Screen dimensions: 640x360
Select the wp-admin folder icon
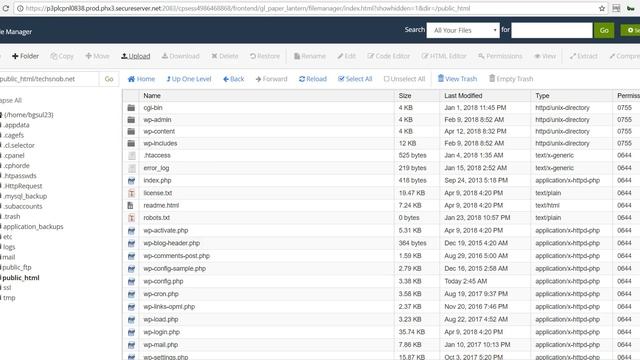[x=131, y=120]
